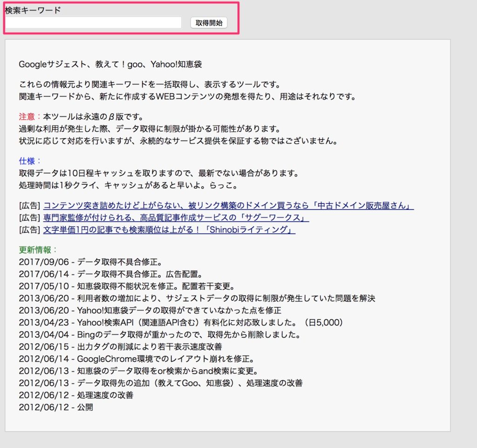The height and width of the screenshot is (448, 477).
Task: Select the 2017/06/14 広告配置 update entry
Action: 107,274
